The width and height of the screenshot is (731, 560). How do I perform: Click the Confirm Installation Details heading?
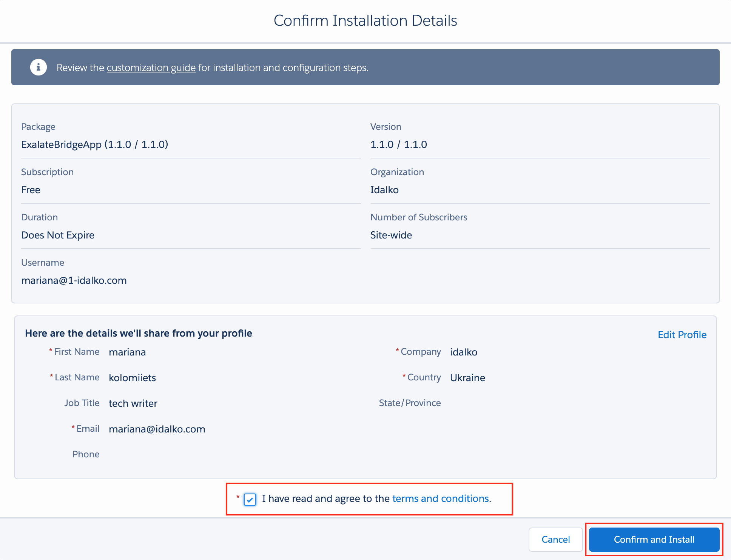(365, 20)
